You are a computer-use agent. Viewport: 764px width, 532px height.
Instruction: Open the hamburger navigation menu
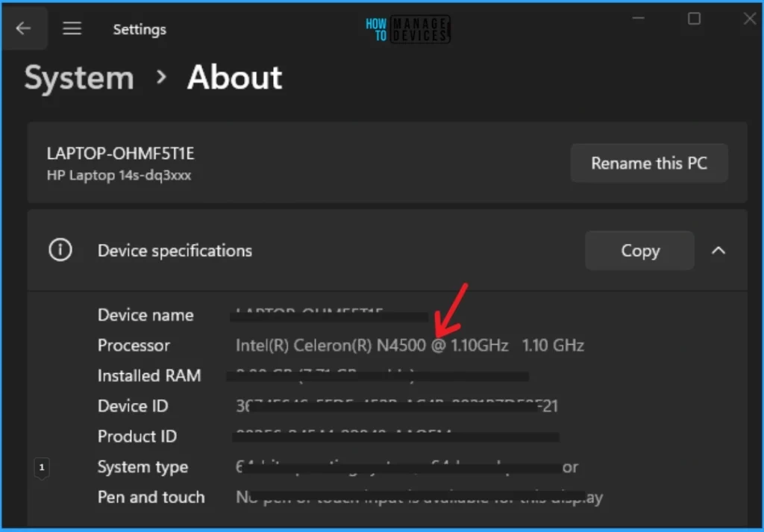click(x=72, y=28)
